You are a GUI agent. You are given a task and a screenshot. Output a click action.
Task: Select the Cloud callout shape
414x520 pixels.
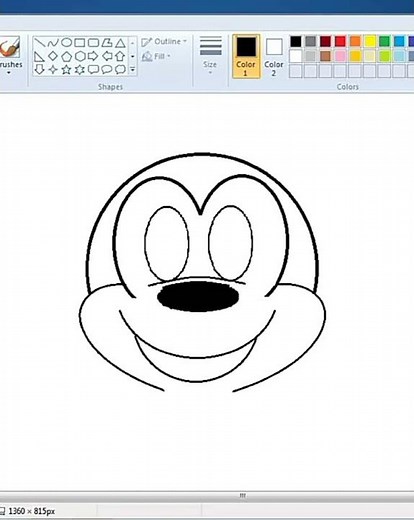(x=120, y=69)
